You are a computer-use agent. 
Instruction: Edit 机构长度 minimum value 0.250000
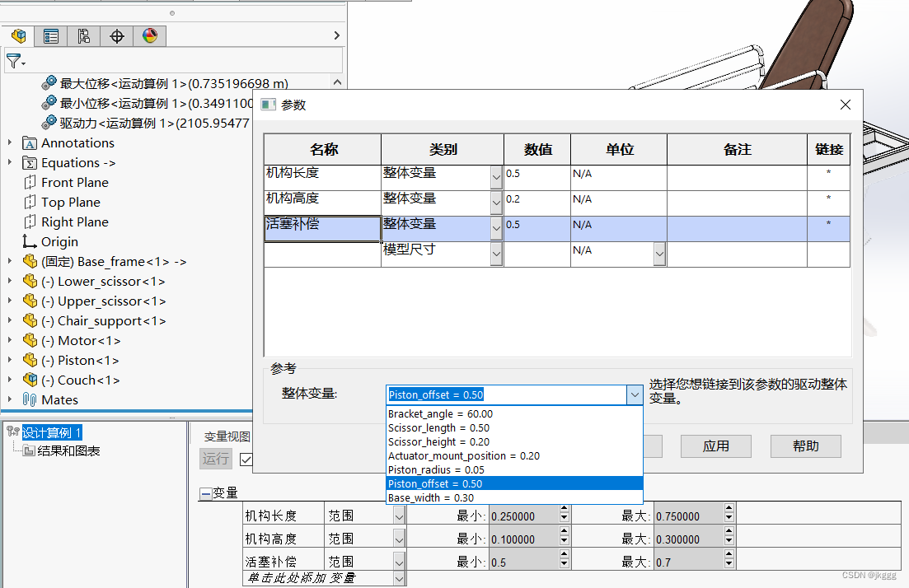pos(524,516)
